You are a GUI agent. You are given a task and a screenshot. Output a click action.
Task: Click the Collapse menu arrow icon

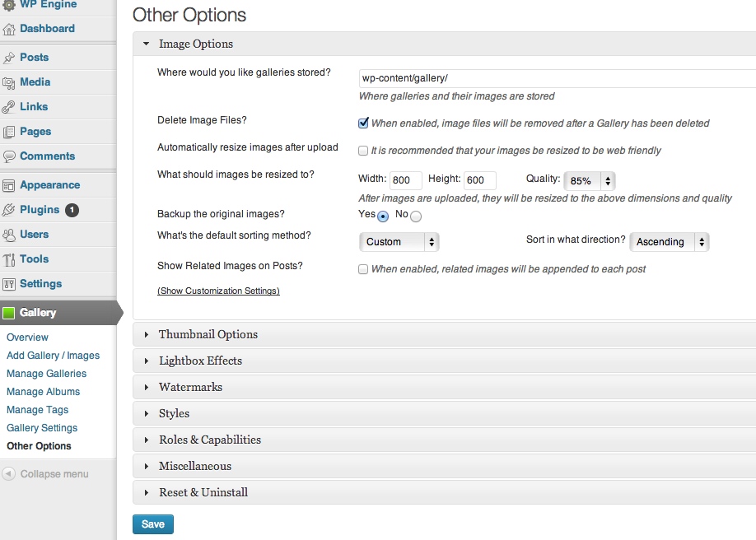tap(8, 473)
